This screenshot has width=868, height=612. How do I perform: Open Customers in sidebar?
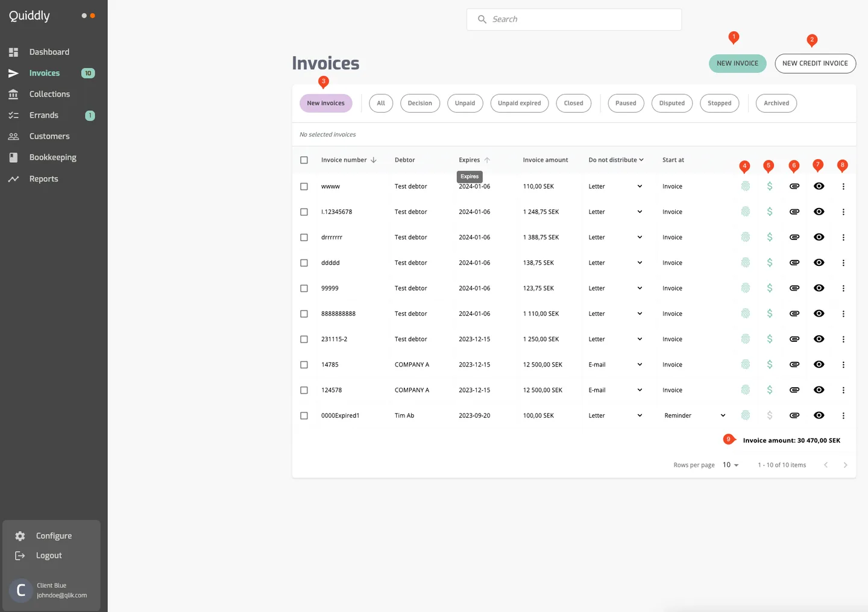pyautogui.click(x=49, y=136)
